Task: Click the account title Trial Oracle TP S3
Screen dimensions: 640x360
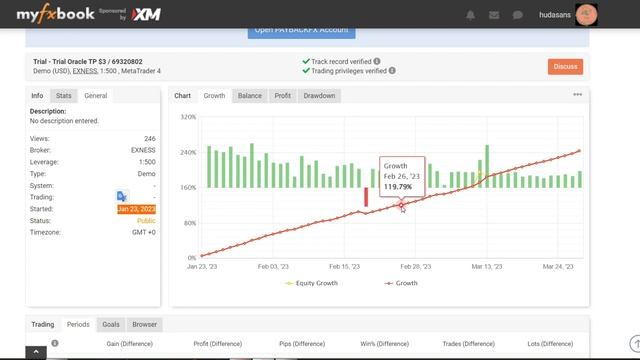Action: pos(88,62)
